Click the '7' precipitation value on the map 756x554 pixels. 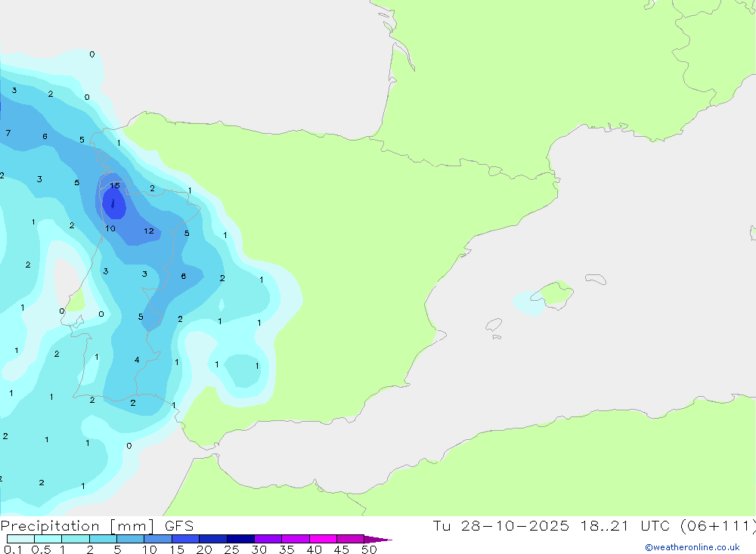pos(8,133)
